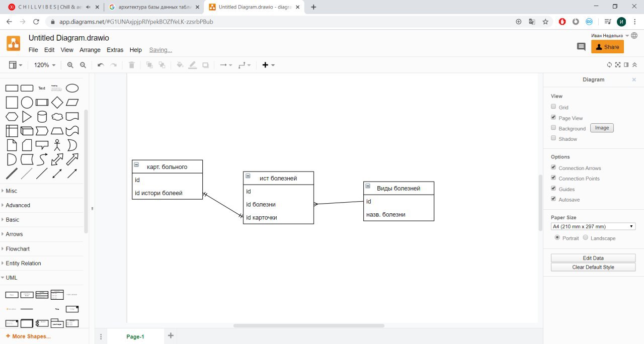Toggle the Guides checkbox

(x=553, y=189)
